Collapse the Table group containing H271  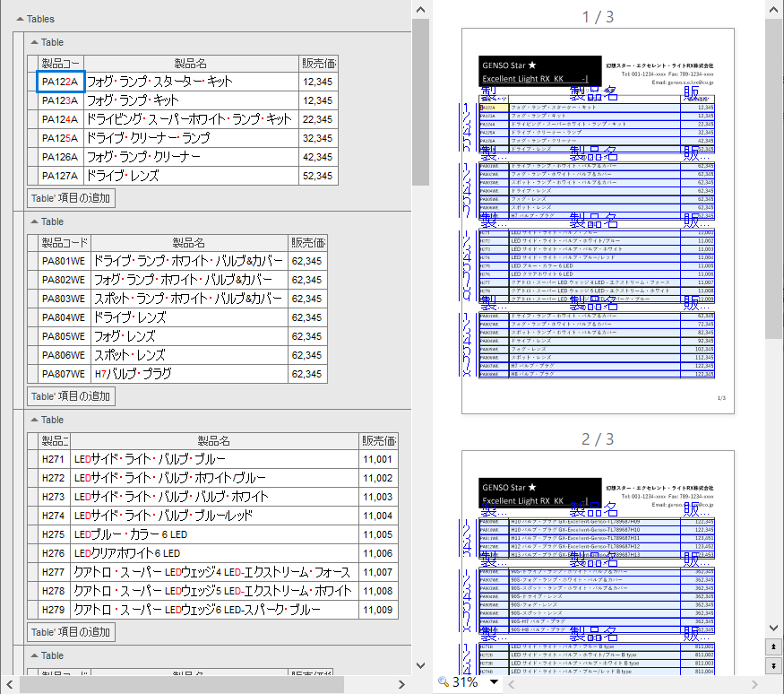(x=35, y=420)
